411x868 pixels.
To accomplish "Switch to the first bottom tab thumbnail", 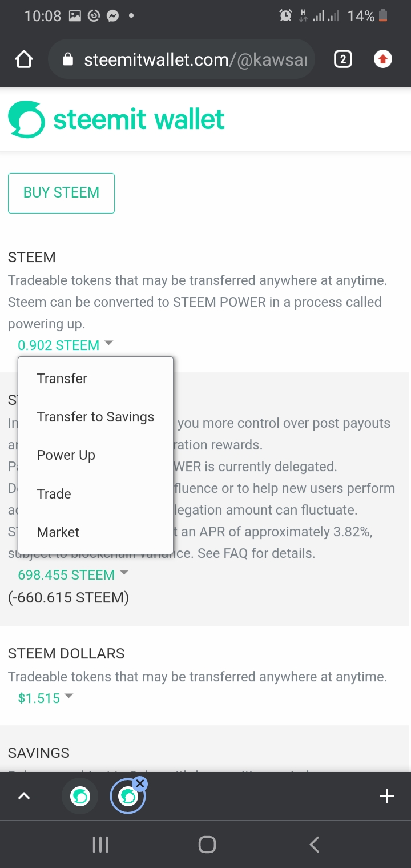I will click(x=80, y=796).
